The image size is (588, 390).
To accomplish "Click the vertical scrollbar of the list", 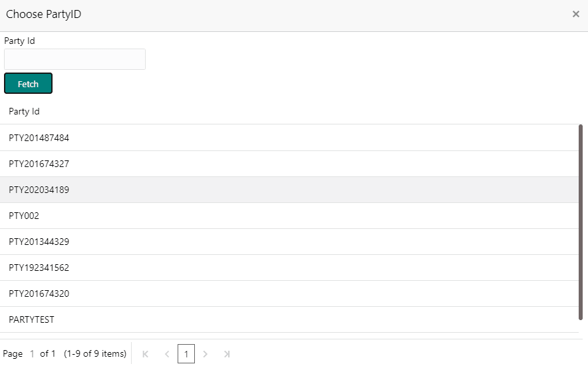I will click(x=581, y=220).
